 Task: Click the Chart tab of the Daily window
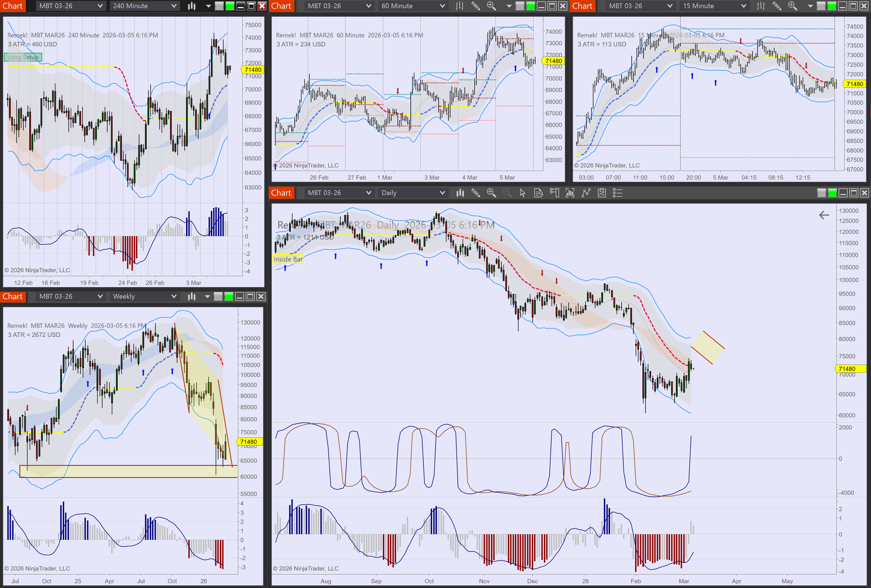281,193
